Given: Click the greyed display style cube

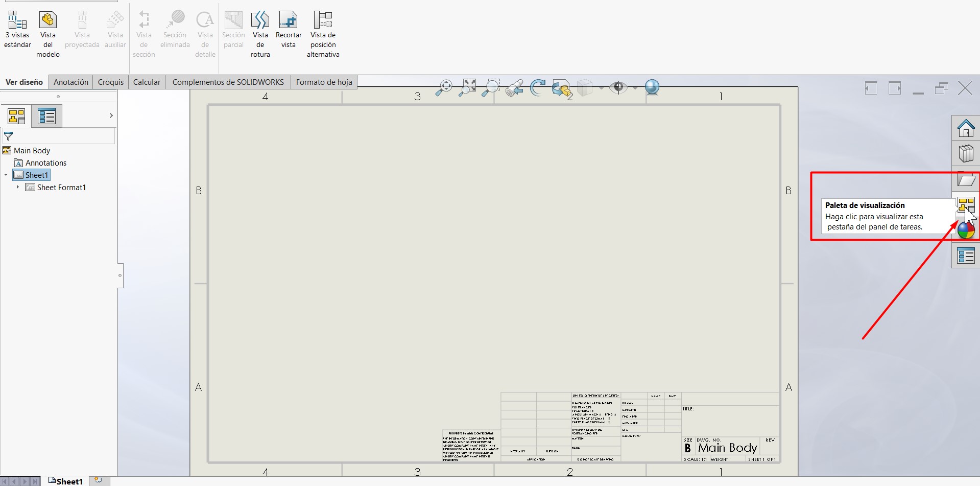Looking at the screenshot, I should [x=585, y=88].
